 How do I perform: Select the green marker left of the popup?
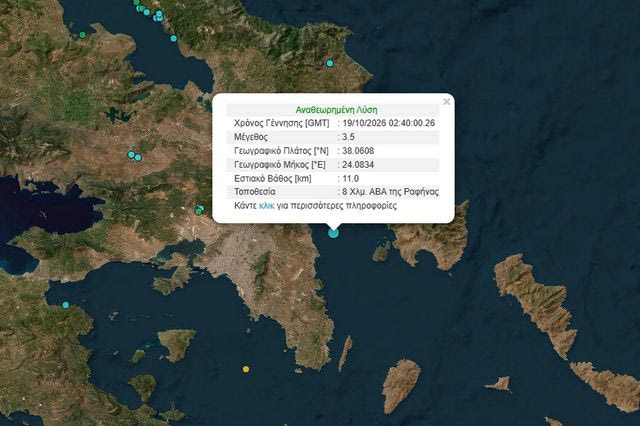pos(199,211)
